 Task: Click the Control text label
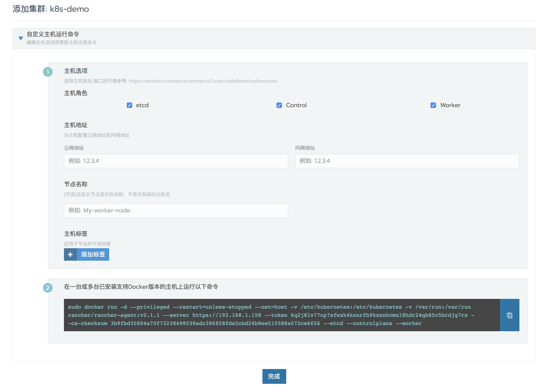pos(296,105)
